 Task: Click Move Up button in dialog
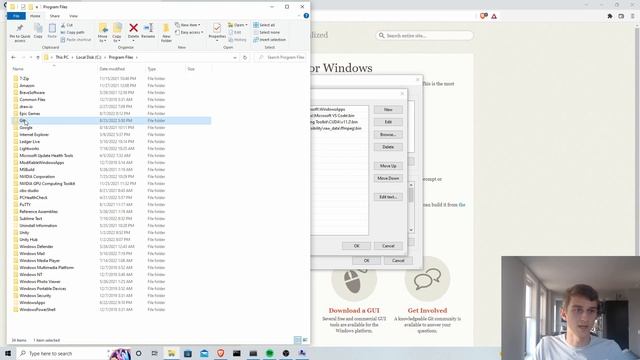click(x=388, y=166)
